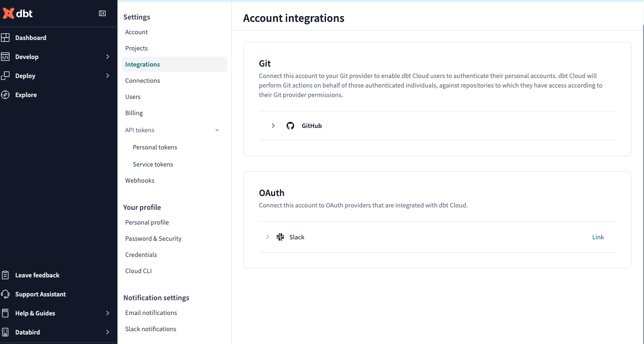Click the Slack row label
Image resolution: width=644 pixels, height=344 pixels.
[x=297, y=237]
